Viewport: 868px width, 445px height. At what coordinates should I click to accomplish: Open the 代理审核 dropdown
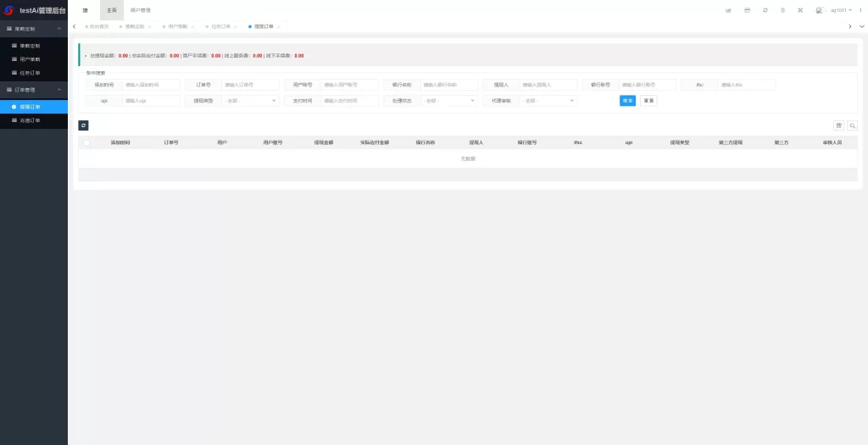pos(548,101)
